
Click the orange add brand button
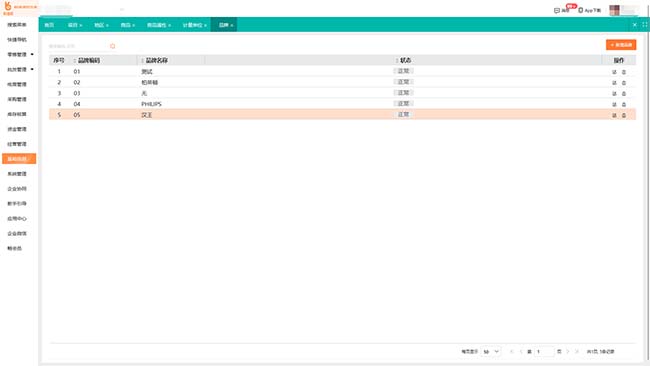coord(621,45)
